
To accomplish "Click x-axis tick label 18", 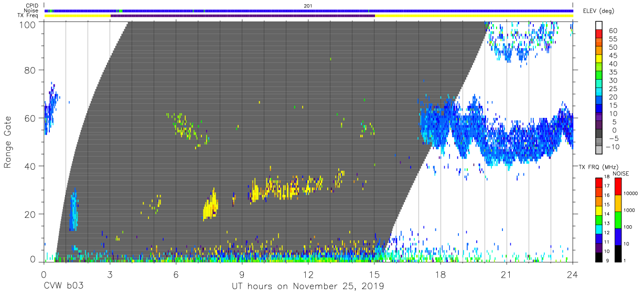I will 440,274.
